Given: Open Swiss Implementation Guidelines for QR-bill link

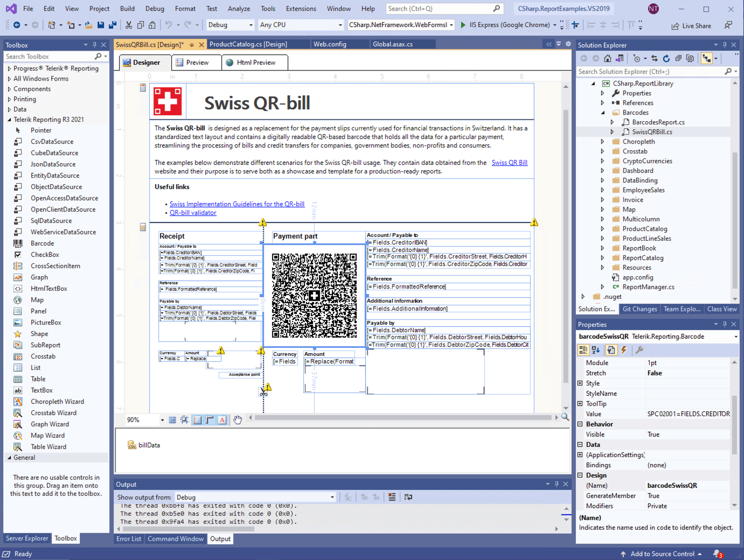Looking at the screenshot, I should click(x=237, y=204).
